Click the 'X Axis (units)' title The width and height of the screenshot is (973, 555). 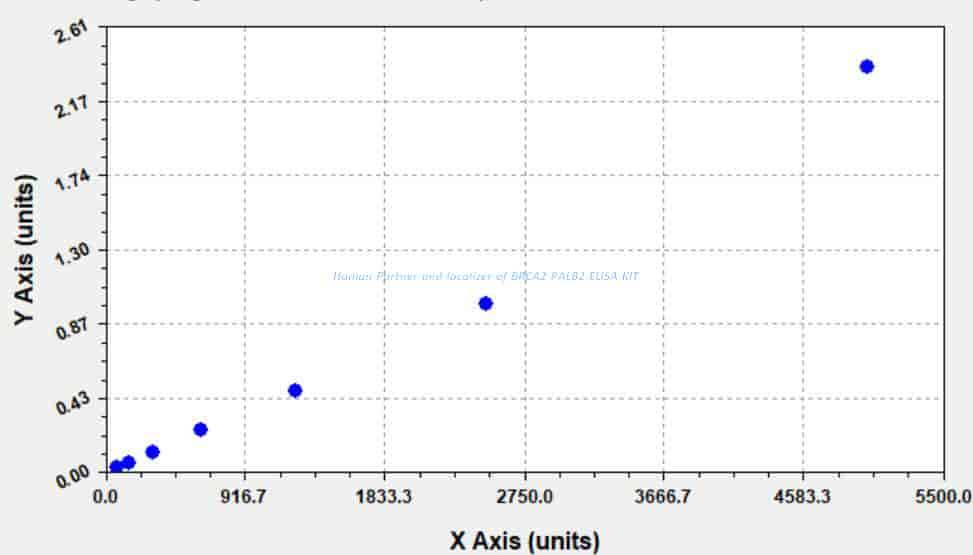pyautogui.click(x=525, y=541)
